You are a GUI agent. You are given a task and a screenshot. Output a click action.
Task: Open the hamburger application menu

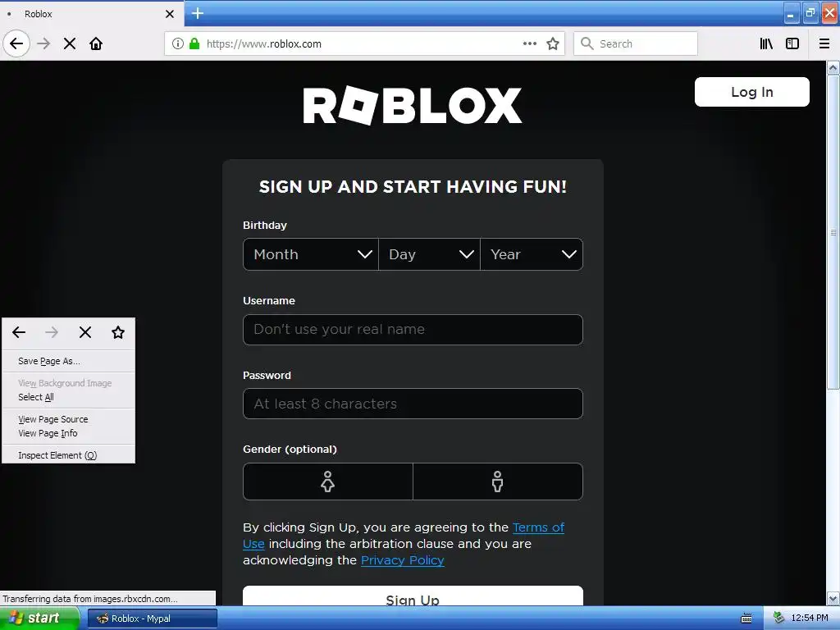[x=824, y=43]
